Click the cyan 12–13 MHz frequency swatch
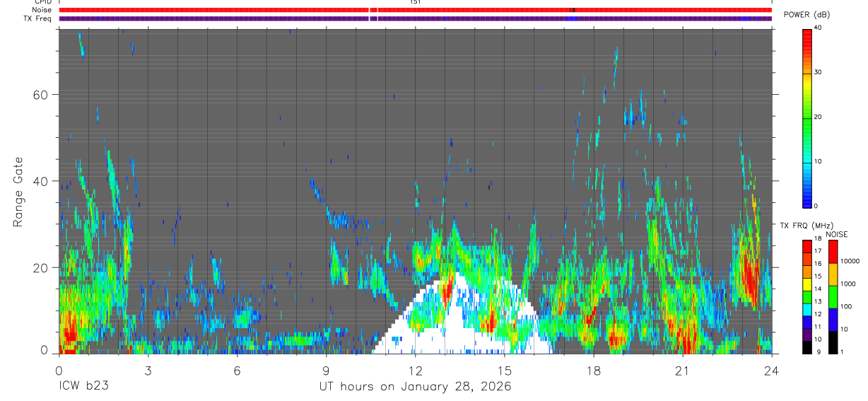The height and width of the screenshot is (401, 868). point(807,309)
